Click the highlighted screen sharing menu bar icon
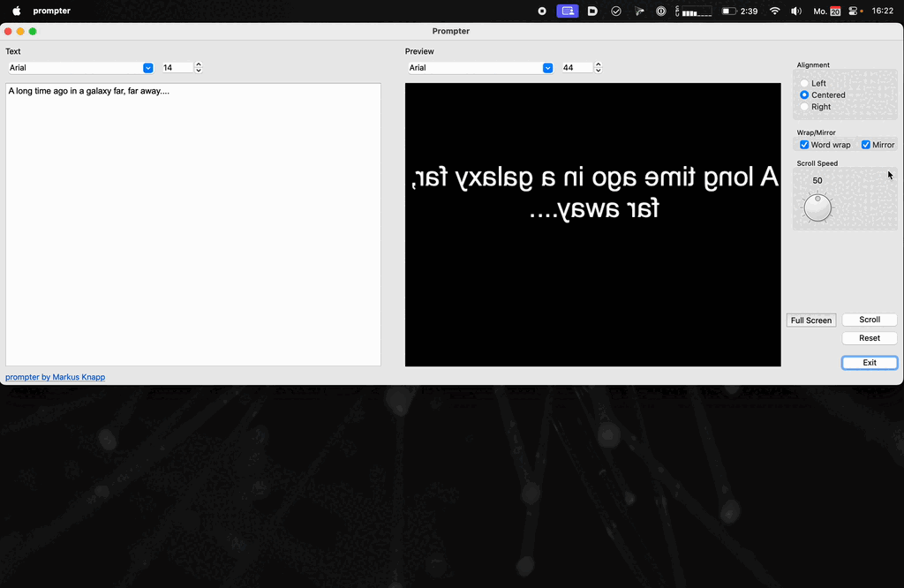This screenshot has height=588, width=904. coord(568,11)
